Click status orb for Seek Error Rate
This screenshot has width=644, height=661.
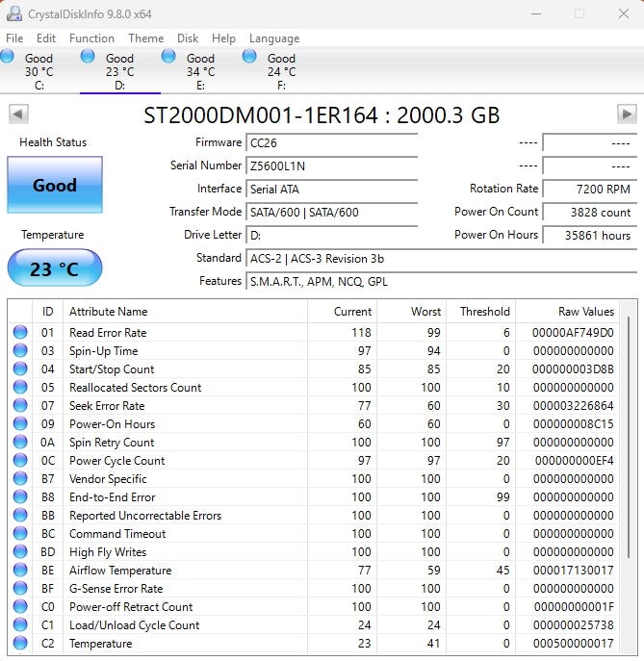20,405
